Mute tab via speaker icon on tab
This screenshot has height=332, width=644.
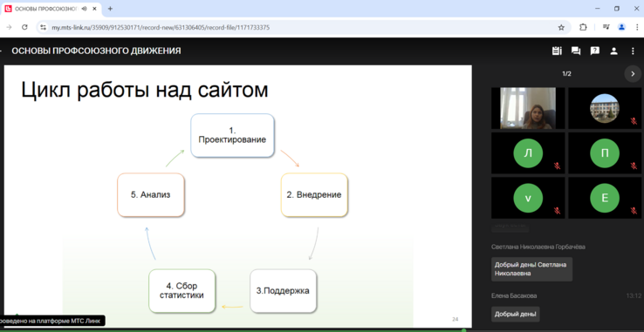[x=84, y=9]
